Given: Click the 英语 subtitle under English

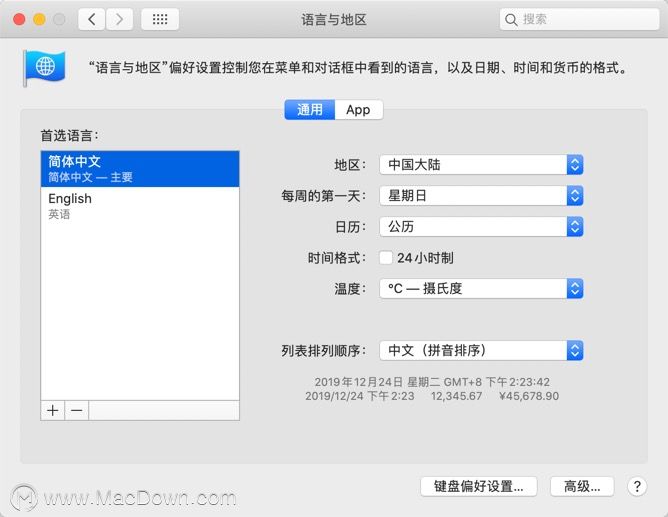Looking at the screenshot, I should tap(59, 214).
